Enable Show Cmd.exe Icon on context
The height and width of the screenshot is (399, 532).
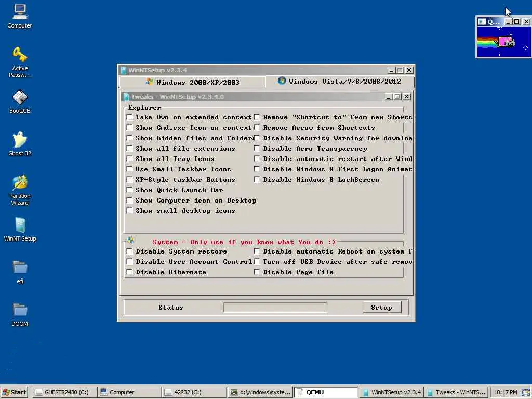coord(129,128)
